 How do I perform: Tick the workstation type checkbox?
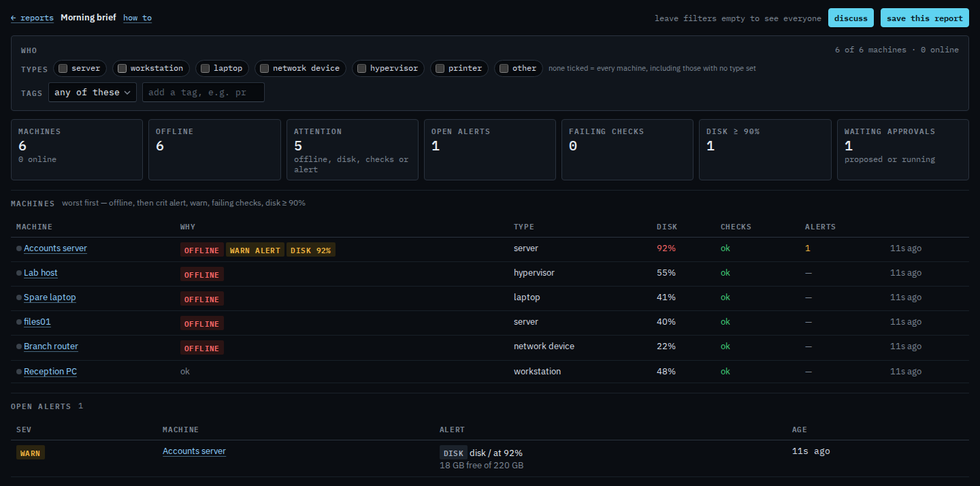coord(122,68)
